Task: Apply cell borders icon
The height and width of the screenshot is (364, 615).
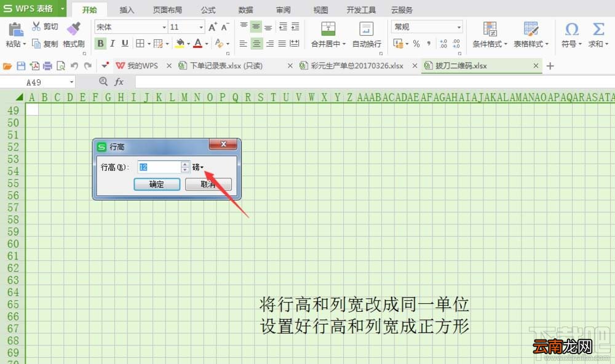Action: pos(140,44)
